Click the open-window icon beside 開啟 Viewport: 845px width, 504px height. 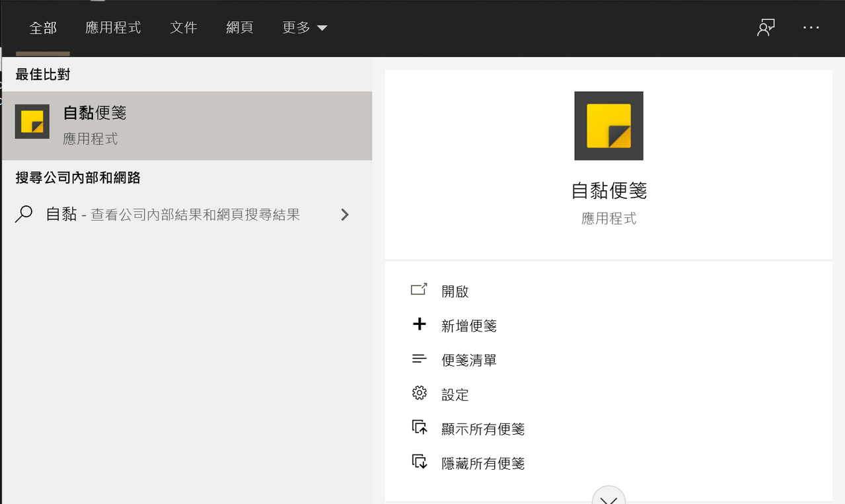pos(419,290)
